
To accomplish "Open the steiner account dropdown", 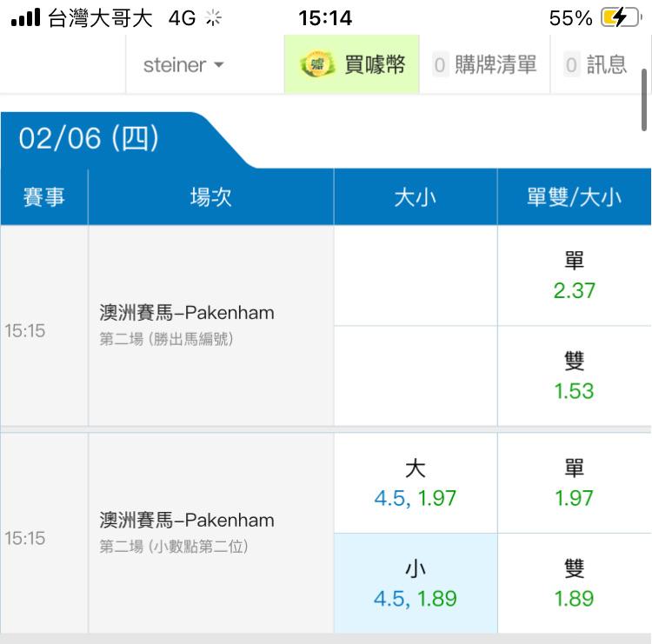I will pos(183,65).
